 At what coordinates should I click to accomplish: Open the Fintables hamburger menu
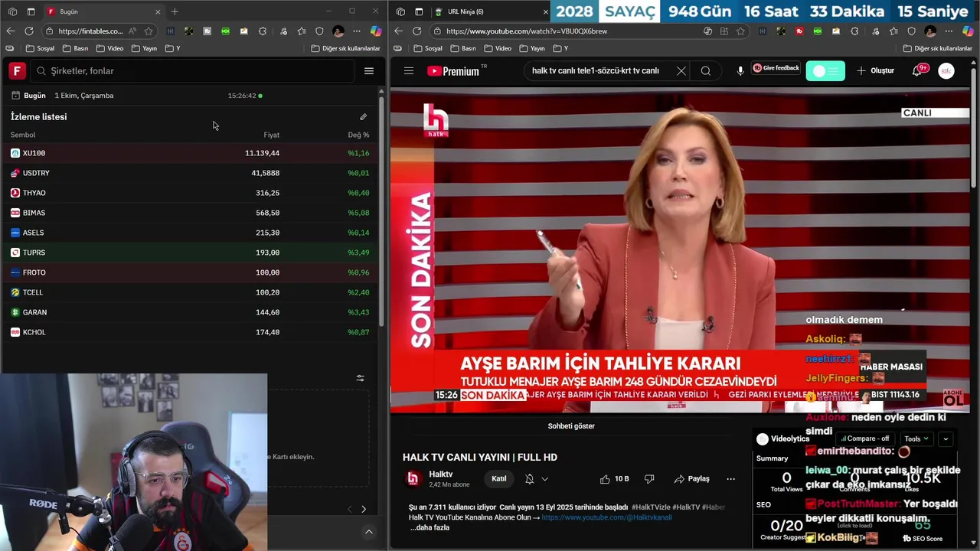(x=369, y=71)
